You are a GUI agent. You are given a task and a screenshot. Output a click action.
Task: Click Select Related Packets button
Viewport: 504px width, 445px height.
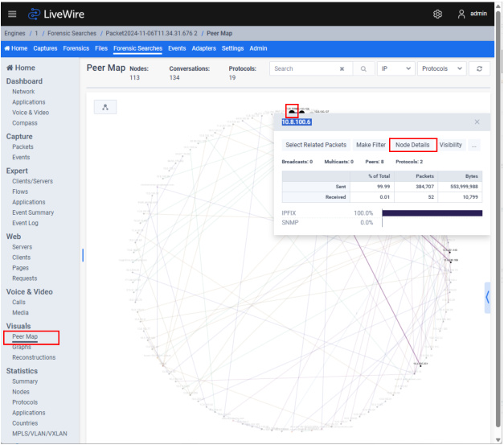tap(316, 145)
